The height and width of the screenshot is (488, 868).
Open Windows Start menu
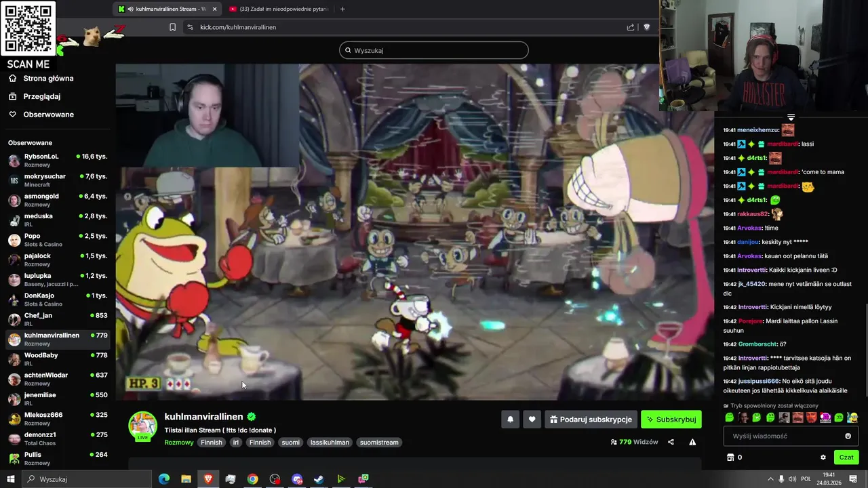click(11, 479)
